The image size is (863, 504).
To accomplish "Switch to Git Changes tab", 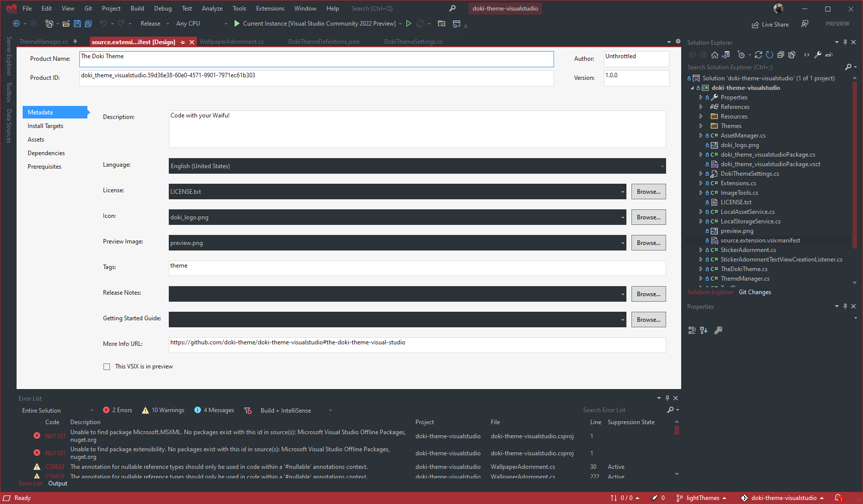I will [x=754, y=292].
